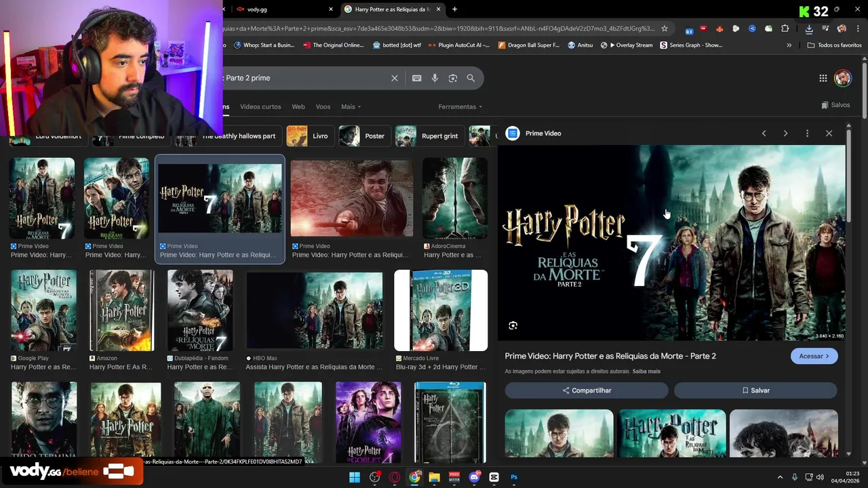Switch to the Web results tab
Viewport: 868px width, 488px height.
coord(298,106)
